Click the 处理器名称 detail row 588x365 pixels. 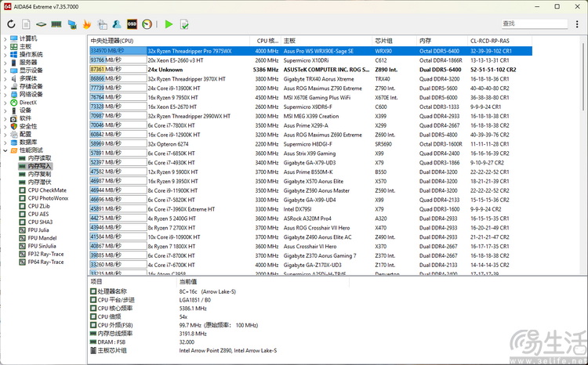(219, 291)
